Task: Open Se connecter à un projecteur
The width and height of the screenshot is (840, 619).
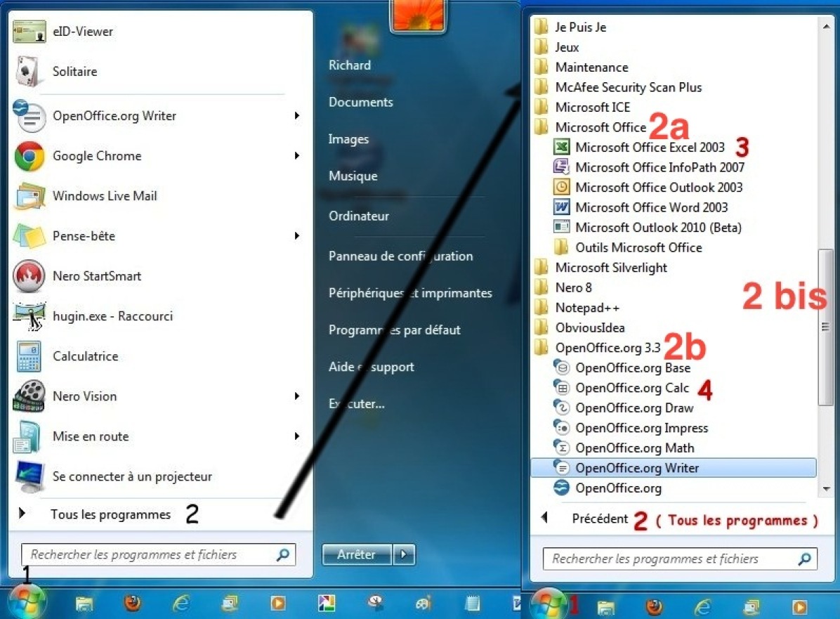Action: pyautogui.click(x=114, y=476)
